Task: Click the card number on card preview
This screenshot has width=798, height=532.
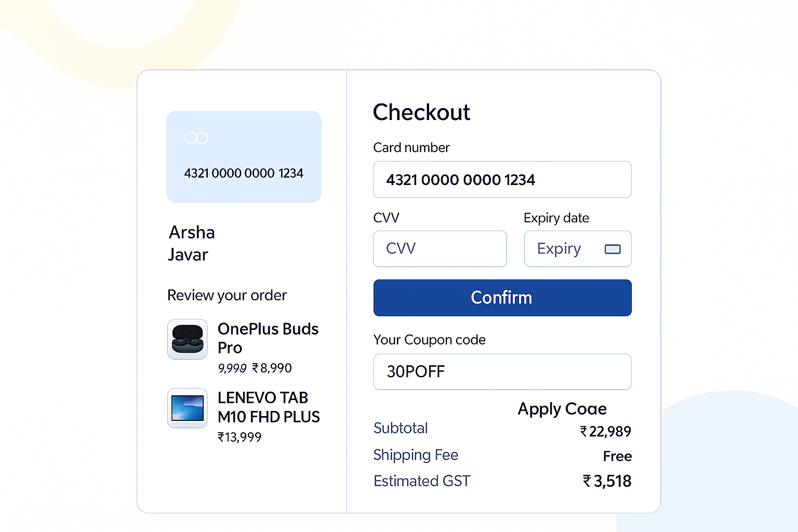Action: [x=244, y=174]
